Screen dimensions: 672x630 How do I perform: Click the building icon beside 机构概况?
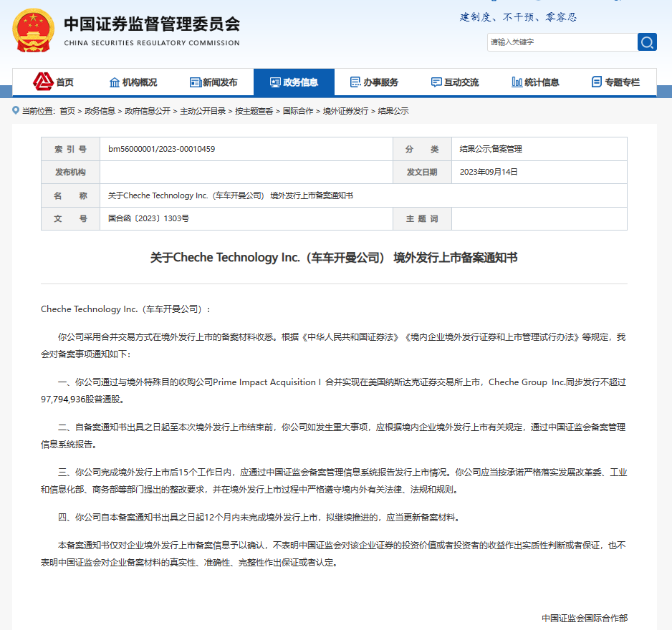[115, 82]
